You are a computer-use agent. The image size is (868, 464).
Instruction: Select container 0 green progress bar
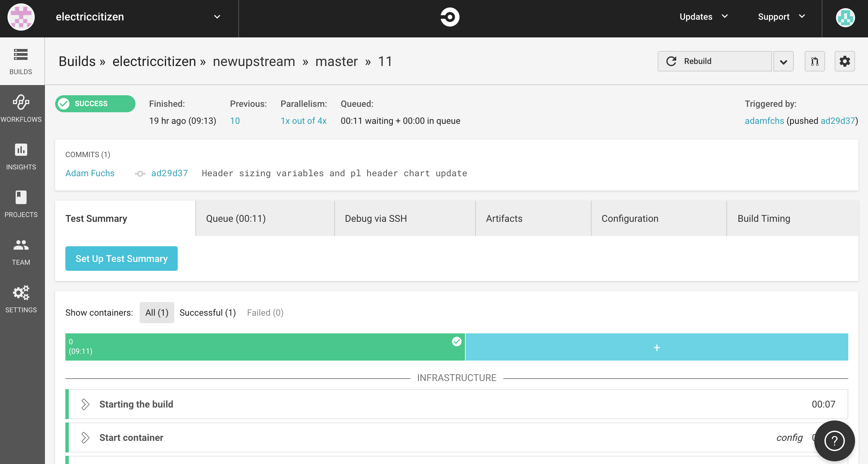point(265,347)
